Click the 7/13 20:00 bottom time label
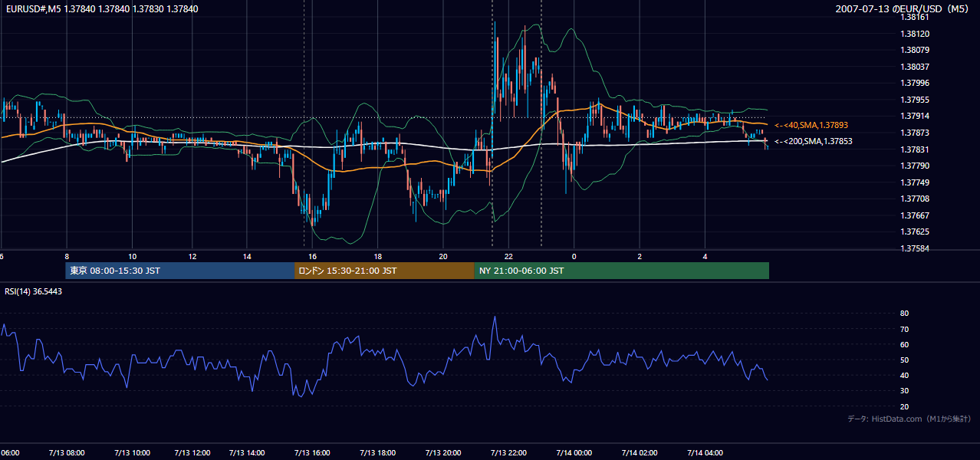The image size is (980, 460). tap(443, 453)
